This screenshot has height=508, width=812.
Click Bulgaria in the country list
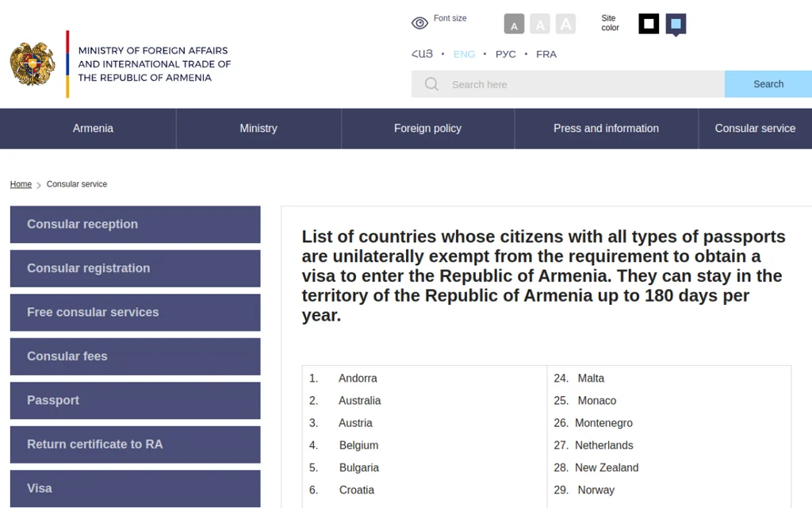359,468
